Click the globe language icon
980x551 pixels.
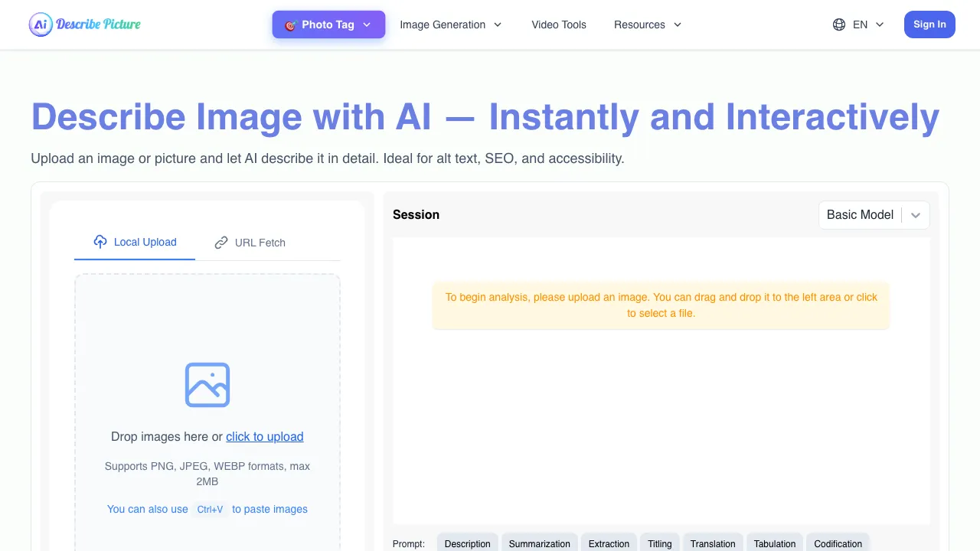coord(839,24)
